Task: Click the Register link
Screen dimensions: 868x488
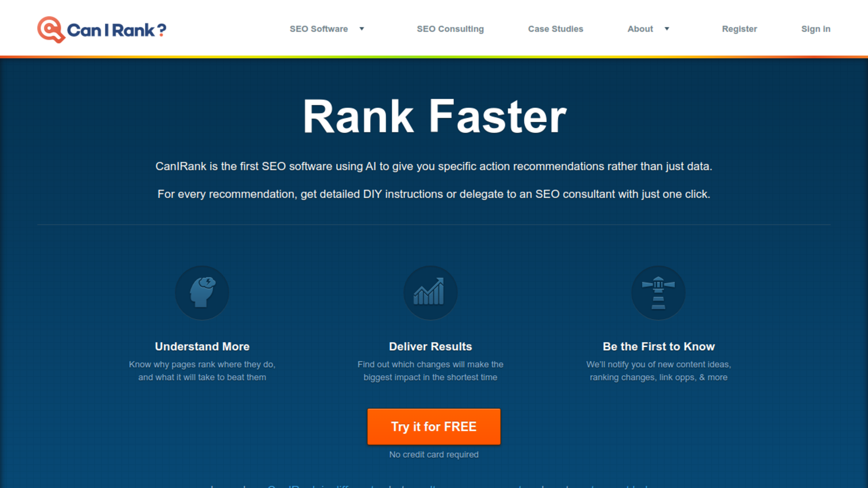Action: [739, 29]
